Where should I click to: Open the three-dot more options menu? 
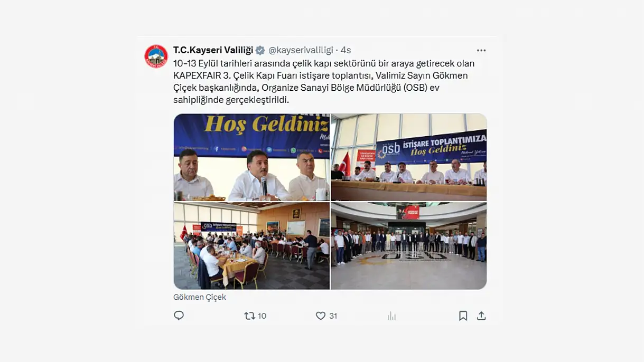481,50
